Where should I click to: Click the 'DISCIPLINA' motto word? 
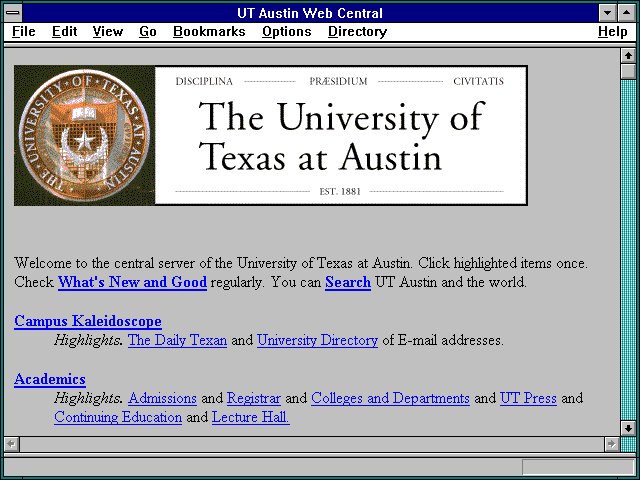204,81
